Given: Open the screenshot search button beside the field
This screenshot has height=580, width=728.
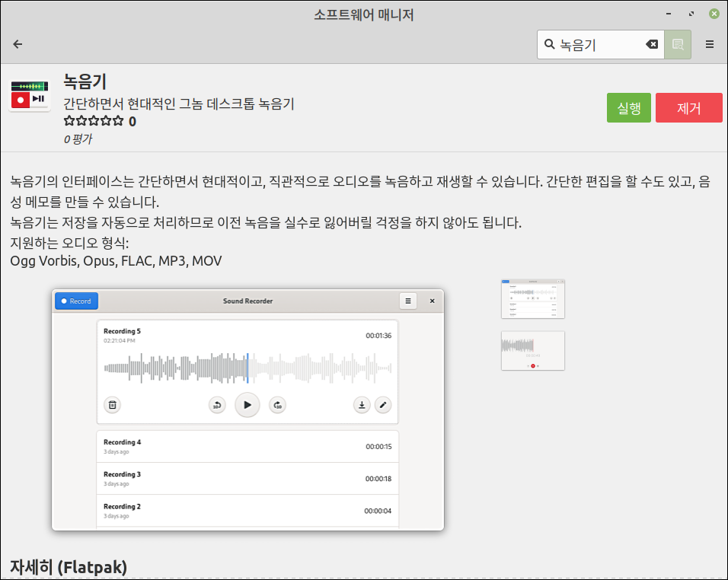Looking at the screenshot, I should click(x=677, y=44).
